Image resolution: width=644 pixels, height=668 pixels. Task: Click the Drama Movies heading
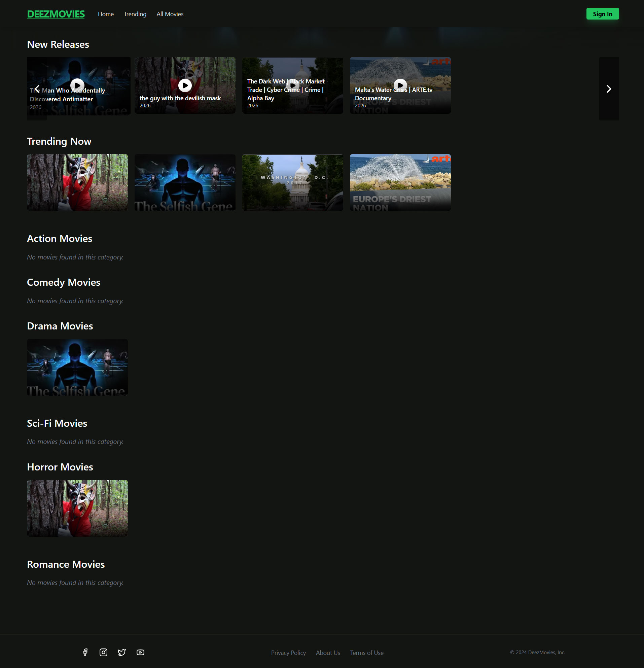(60, 326)
